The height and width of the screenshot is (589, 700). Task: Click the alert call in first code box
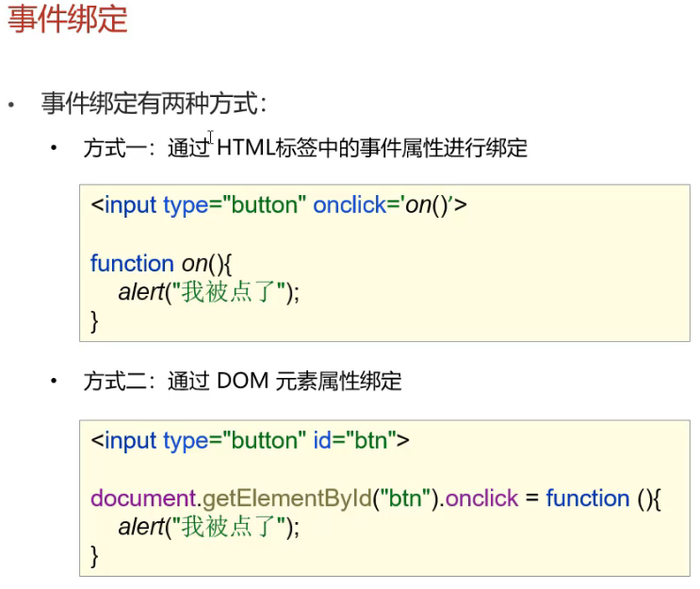pyautogui.click(x=139, y=292)
